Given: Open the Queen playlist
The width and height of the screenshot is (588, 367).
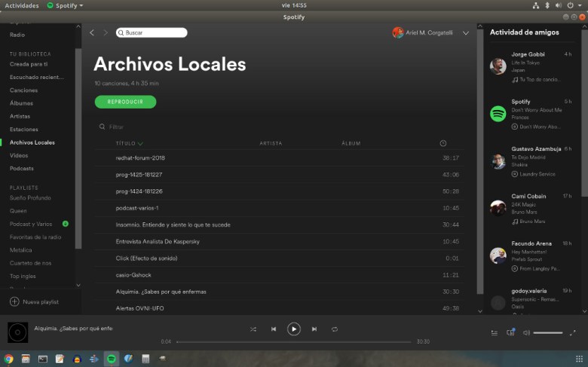Looking at the screenshot, I should pos(18,211).
